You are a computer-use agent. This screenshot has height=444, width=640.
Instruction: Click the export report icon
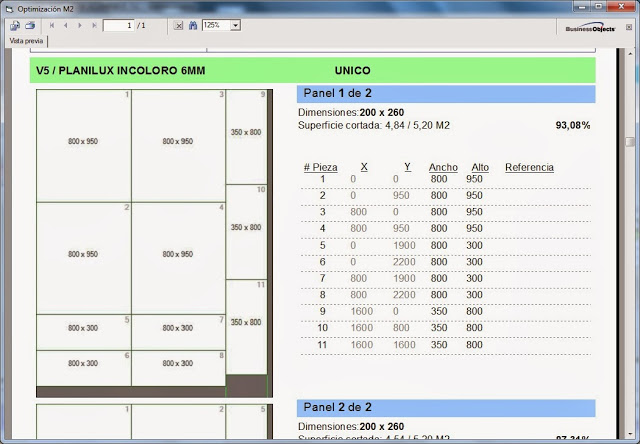[15, 24]
